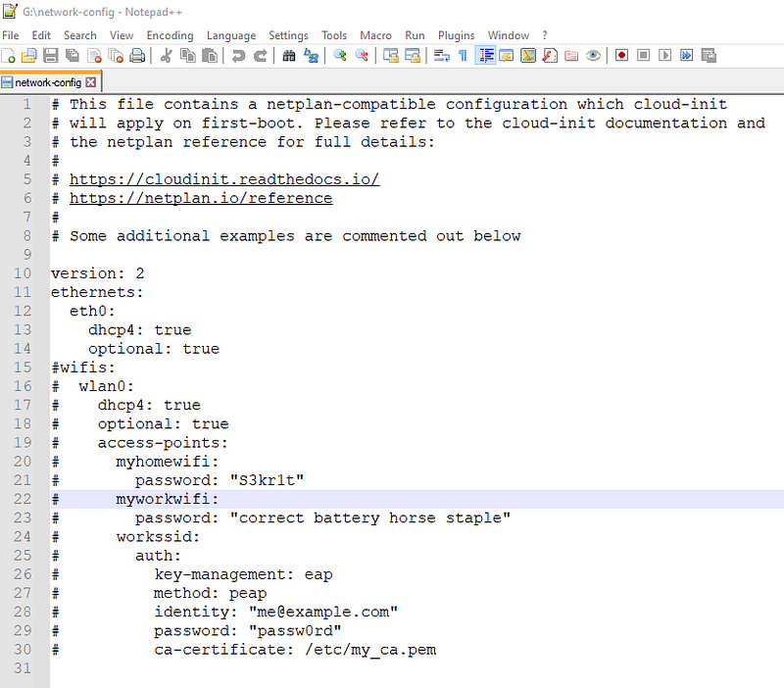Click the Paste clipboard icon

(x=210, y=56)
